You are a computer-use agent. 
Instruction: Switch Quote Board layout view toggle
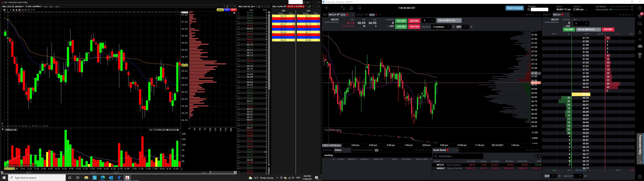click(538, 156)
